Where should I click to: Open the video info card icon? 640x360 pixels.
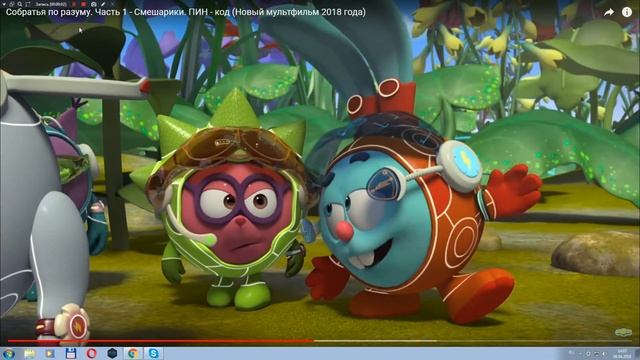point(627,12)
